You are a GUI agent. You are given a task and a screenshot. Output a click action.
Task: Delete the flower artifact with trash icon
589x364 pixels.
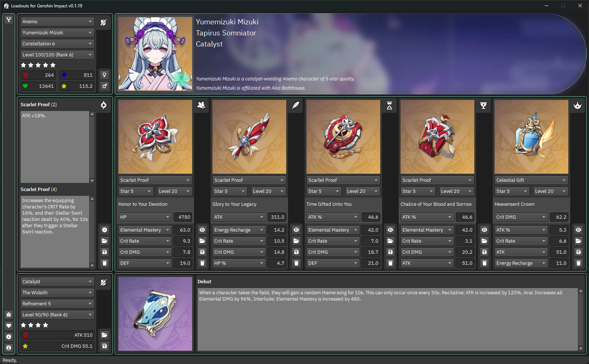point(202,263)
